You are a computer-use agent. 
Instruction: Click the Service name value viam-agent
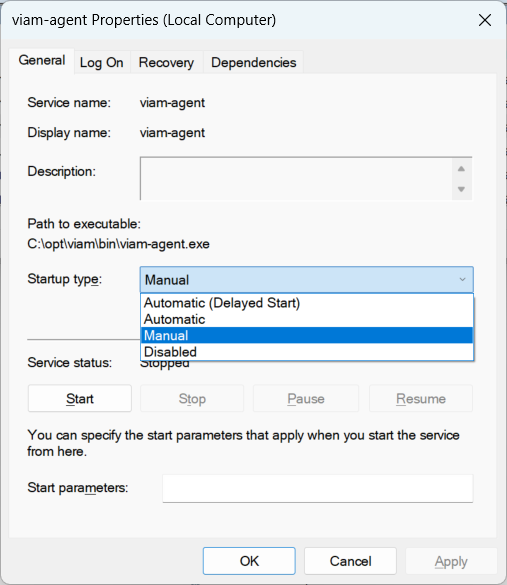172,103
